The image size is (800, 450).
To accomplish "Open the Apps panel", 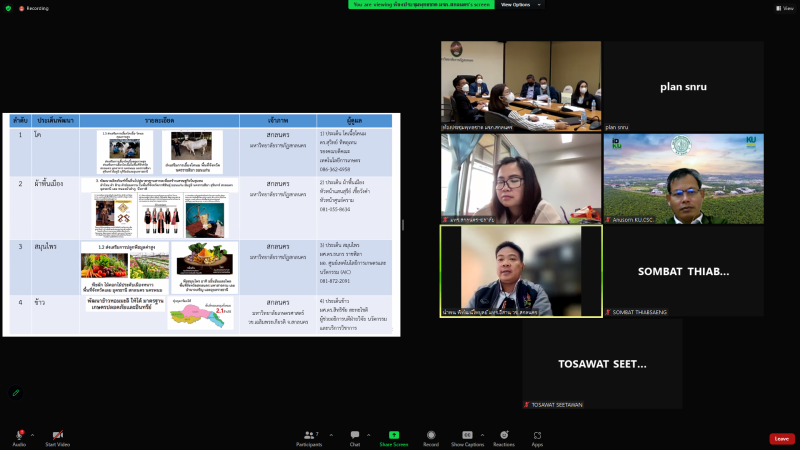I will click(x=537, y=436).
